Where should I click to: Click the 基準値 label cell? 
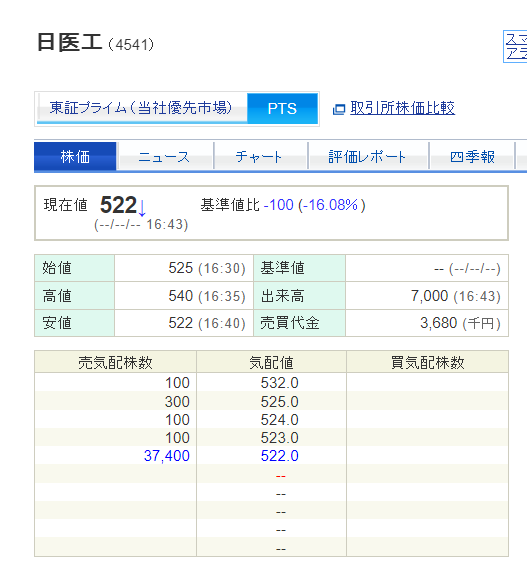point(299,268)
